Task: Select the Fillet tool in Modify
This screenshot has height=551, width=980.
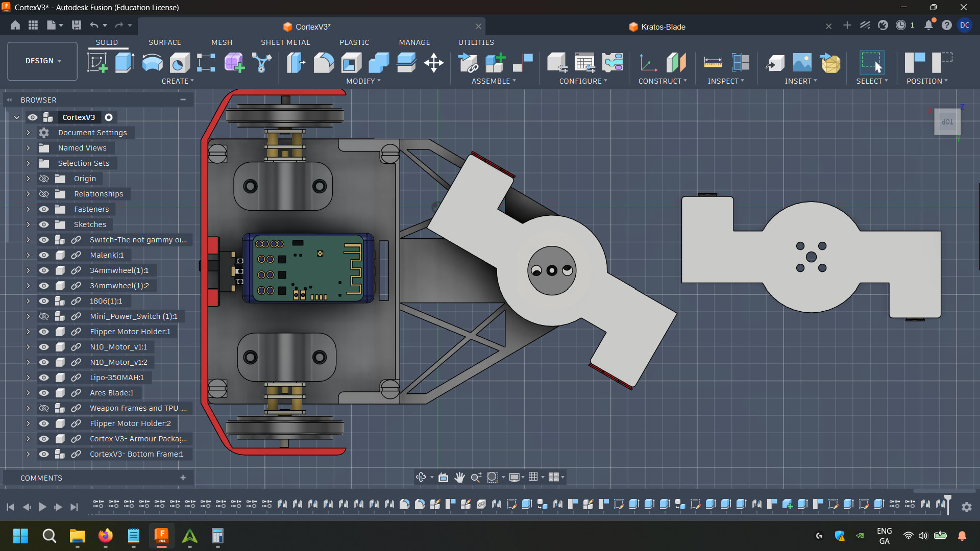Action: tap(324, 63)
